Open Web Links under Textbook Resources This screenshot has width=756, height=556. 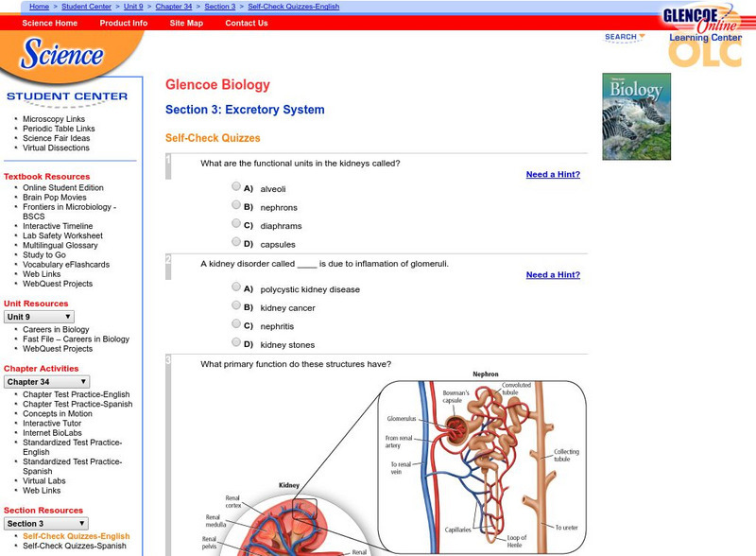click(42, 274)
